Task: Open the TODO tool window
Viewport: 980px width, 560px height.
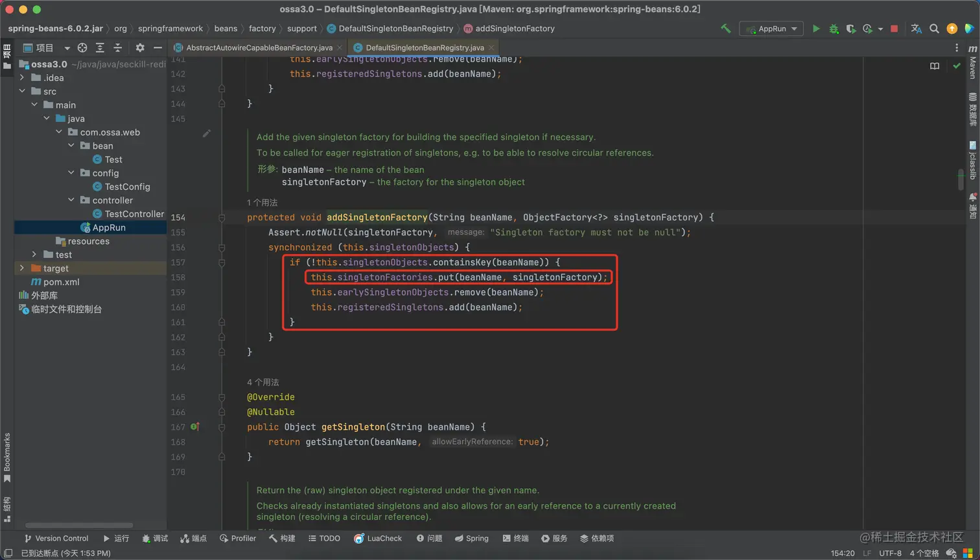Action: [x=324, y=539]
